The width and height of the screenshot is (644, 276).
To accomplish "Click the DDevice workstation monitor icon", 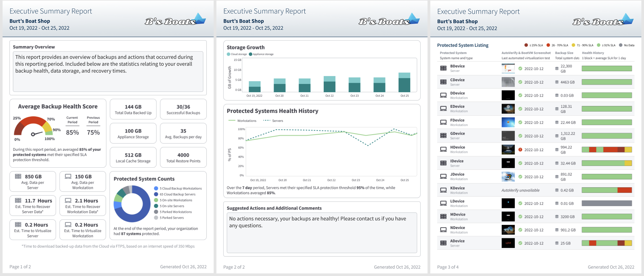I will point(443,95).
